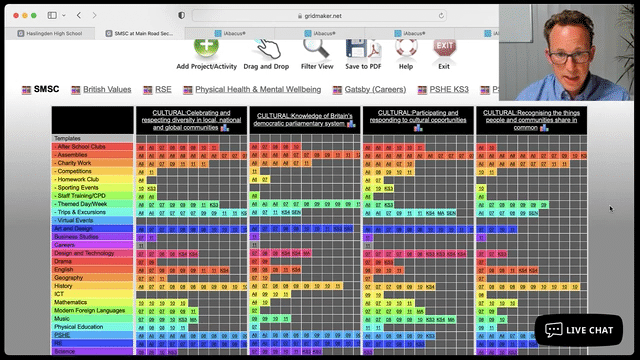This screenshot has height=360, width=640.
Task: Click the privacy shield icon in Safari
Action: pos(182,16)
